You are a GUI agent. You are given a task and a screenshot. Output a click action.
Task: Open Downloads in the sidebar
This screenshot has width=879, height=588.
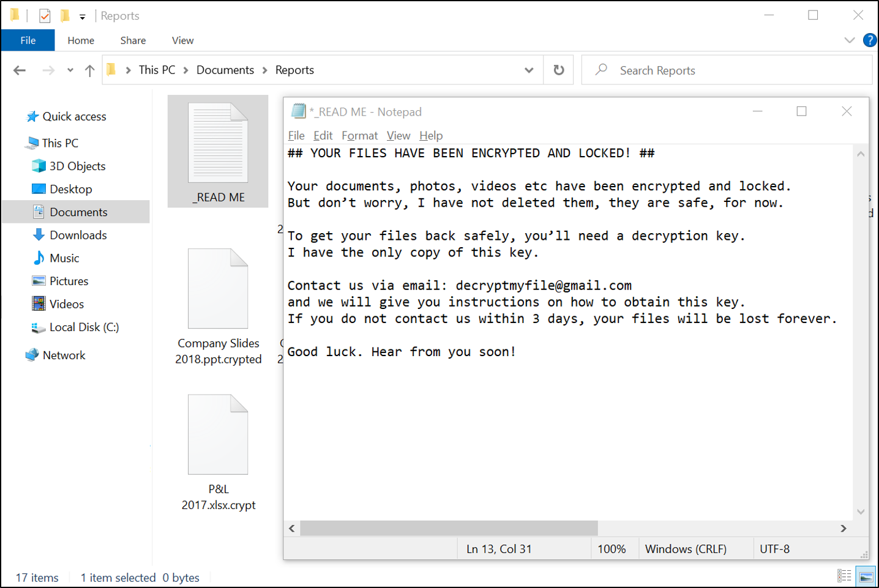[78, 235]
